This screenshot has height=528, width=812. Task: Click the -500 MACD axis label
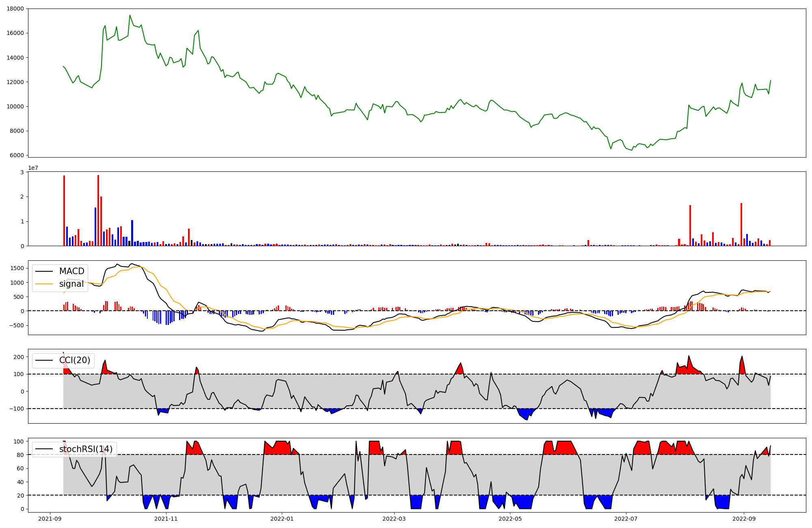click(17, 325)
